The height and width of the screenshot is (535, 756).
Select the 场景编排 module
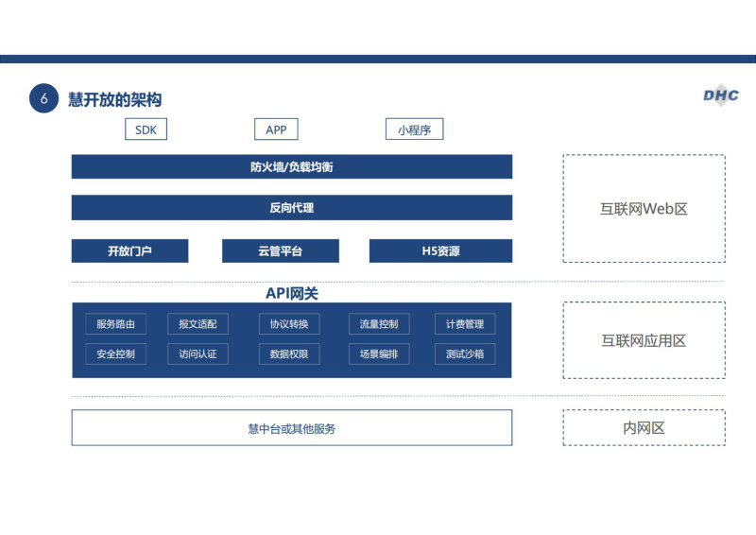[x=379, y=354]
